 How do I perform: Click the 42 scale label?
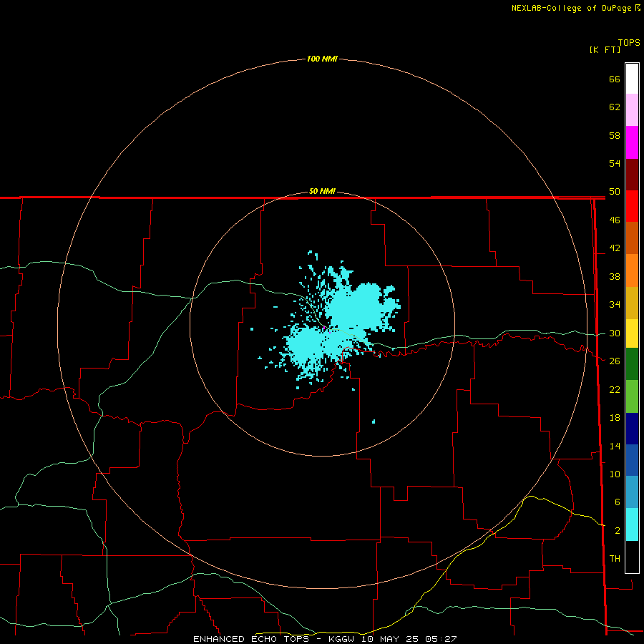[x=615, y=248]
